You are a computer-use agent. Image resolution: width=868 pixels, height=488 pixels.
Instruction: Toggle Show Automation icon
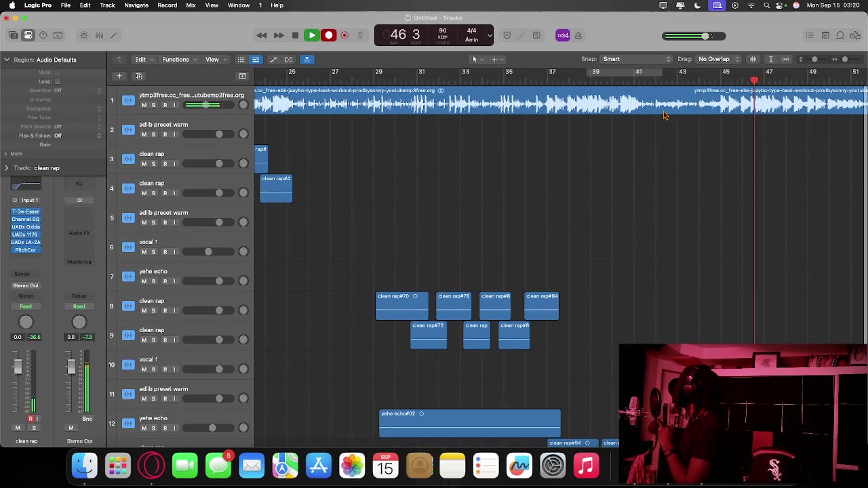(274, 60)
